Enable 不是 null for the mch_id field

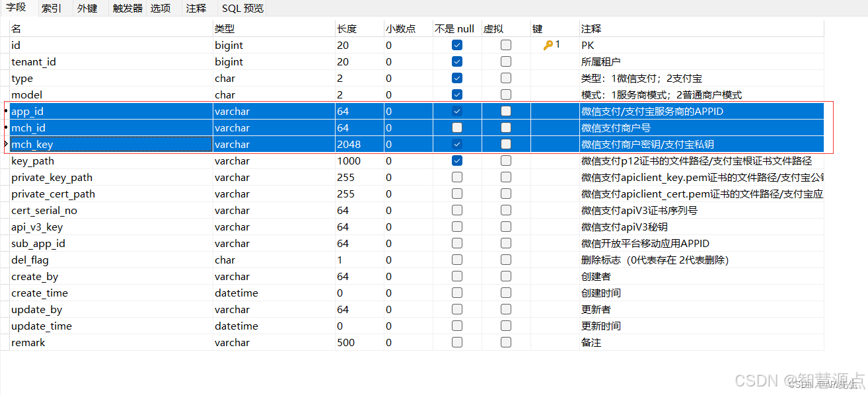(x=456, y=127)
